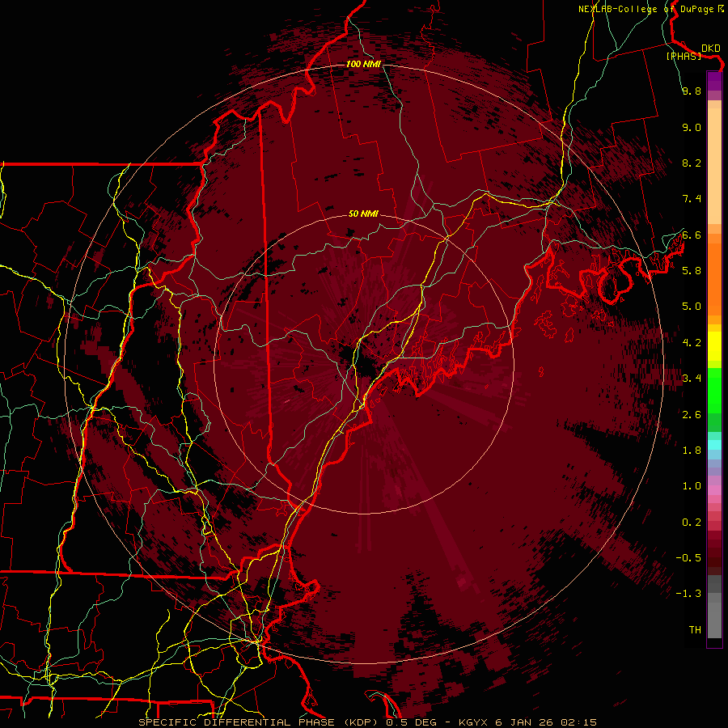The height and width of the screenshot is (728, 728).
Task: Click the -0.5 value on the color scale
Action: pos(688,557)
